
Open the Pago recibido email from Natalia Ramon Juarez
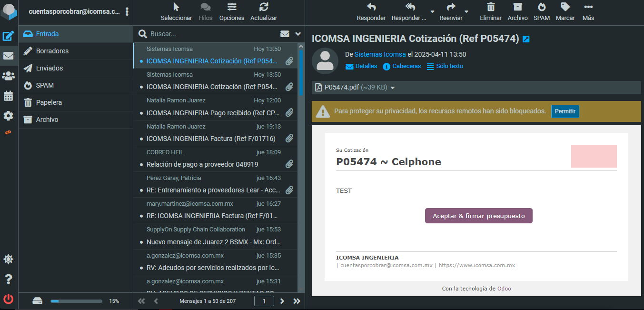pos(216,107)
